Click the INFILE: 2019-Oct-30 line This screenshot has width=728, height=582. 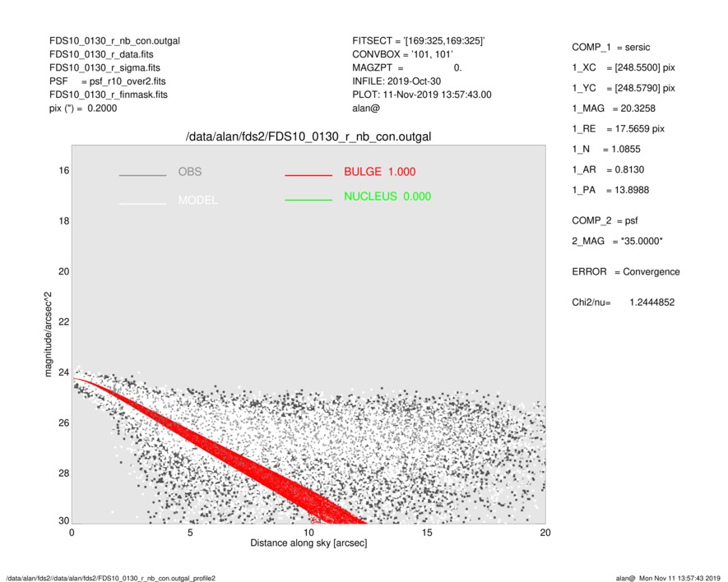pyautogui.click(x=396, y=81)
